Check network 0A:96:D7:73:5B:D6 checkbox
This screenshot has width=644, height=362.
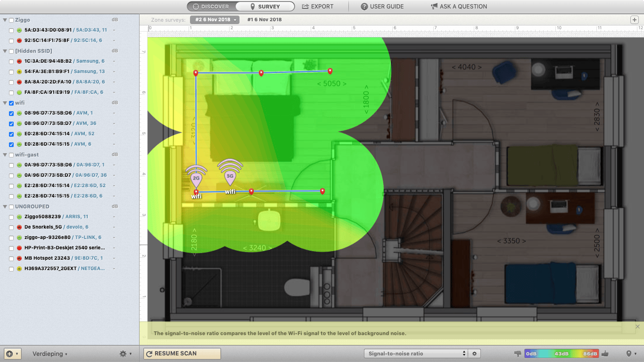coord(11,165)
